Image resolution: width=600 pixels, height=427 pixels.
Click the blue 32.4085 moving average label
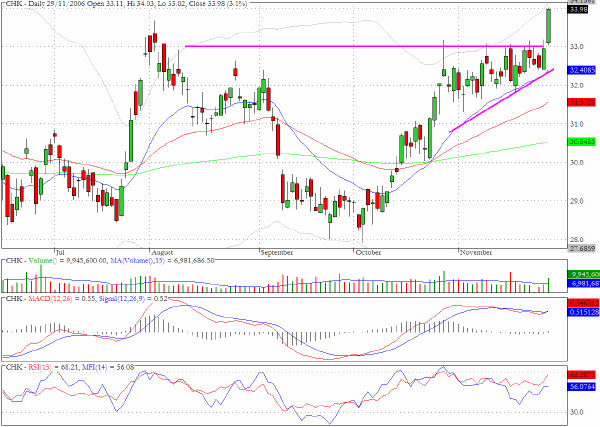click(x=582, y=70)
